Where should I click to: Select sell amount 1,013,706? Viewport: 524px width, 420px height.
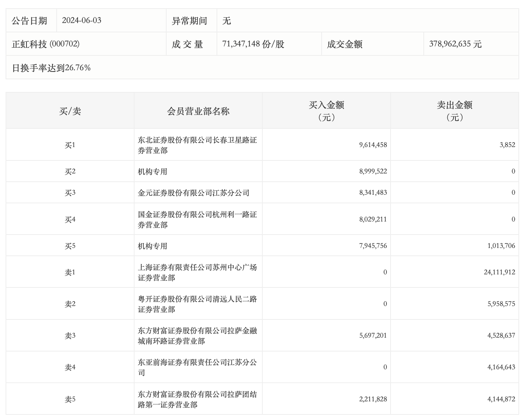click(501, 246)
